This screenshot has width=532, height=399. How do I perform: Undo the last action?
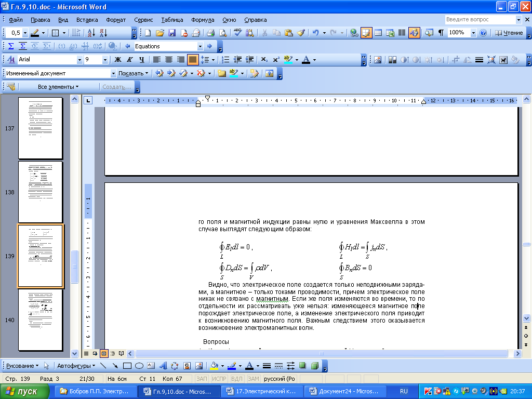(x=315, y=33)
